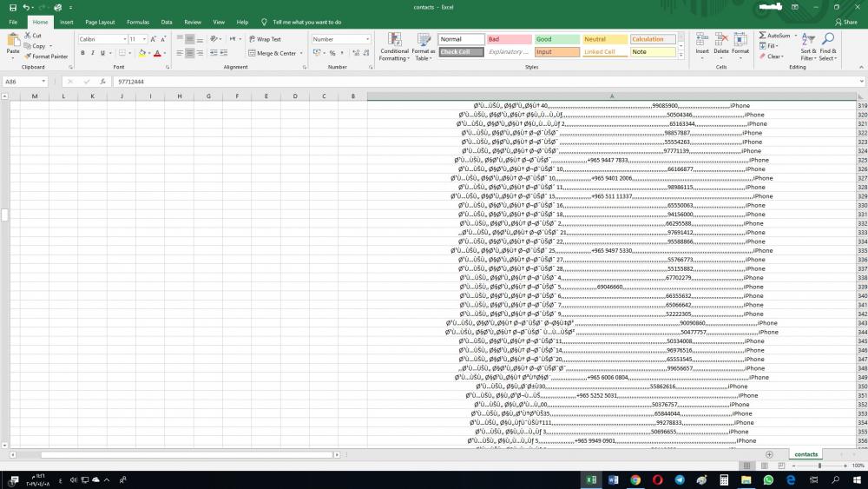The width and height of the screenshot is (868, 489).
Task: Switch to the Review tab
Action: click(193, 23)
